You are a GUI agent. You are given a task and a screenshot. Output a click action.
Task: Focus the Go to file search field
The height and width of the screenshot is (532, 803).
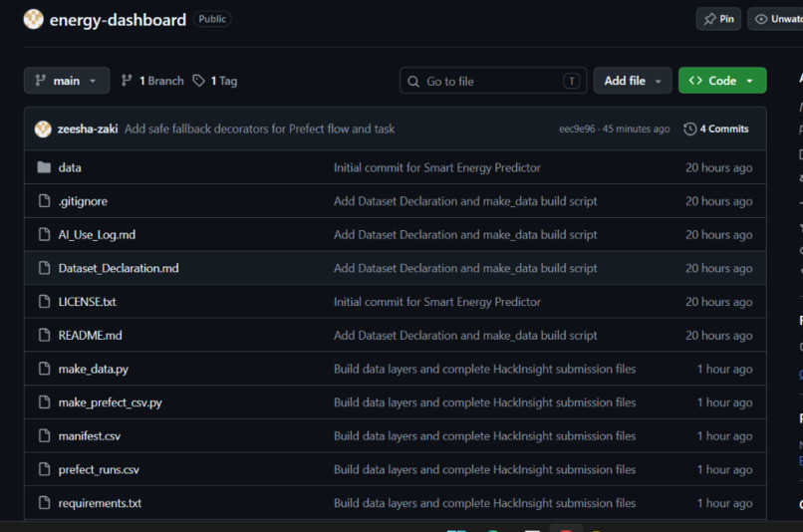click(x=493, y=81)
